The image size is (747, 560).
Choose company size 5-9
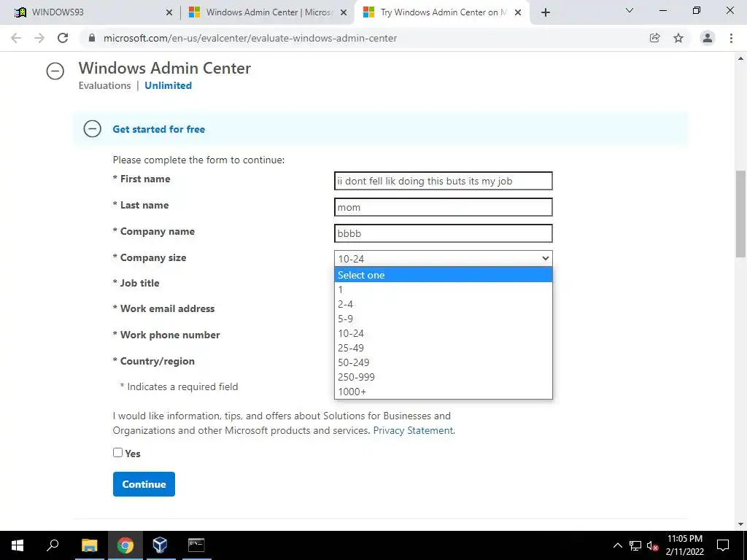tap(443, 319)
